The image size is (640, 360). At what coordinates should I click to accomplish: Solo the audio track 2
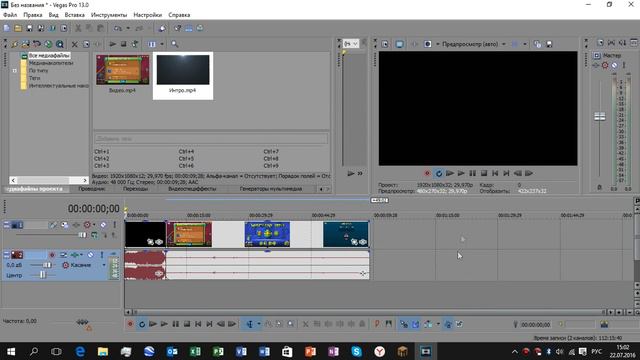[102, 255]
